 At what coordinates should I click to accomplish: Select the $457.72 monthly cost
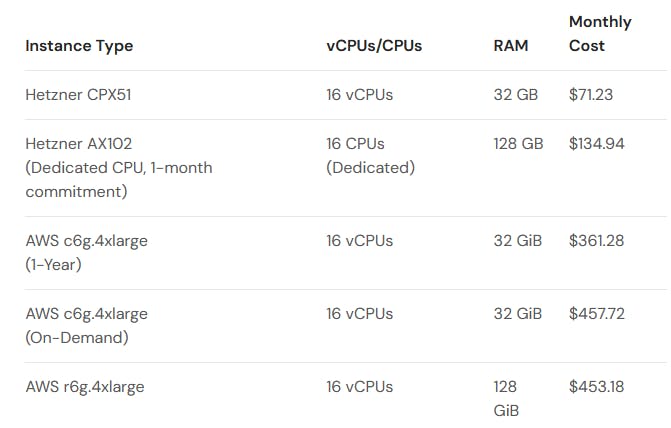coord(596,314)
